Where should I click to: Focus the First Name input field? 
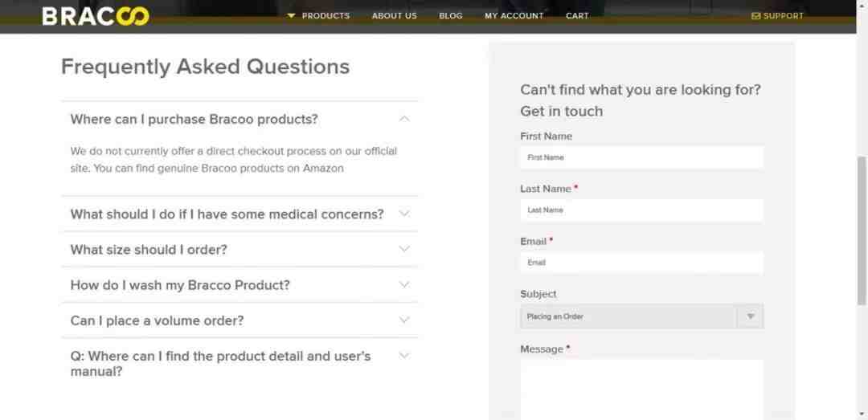[x=641, y=157]
